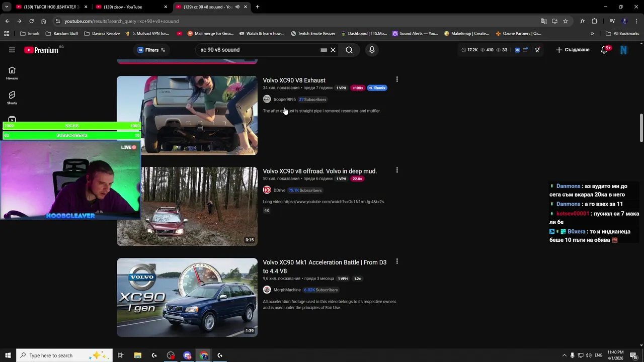The height and width of the screenshot is (362, 644).
Task: Click the blue vidIQ icon in stats bar
Action: click(517, 50)
